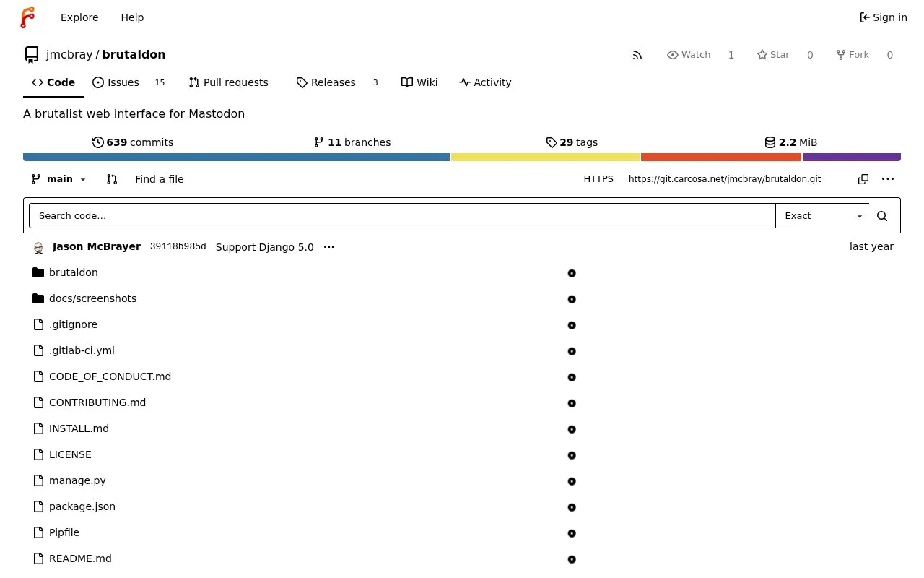The width and height of the screenshot is (924, 578).
Task: Open the docs/screenshots folder
Action: 92,298
